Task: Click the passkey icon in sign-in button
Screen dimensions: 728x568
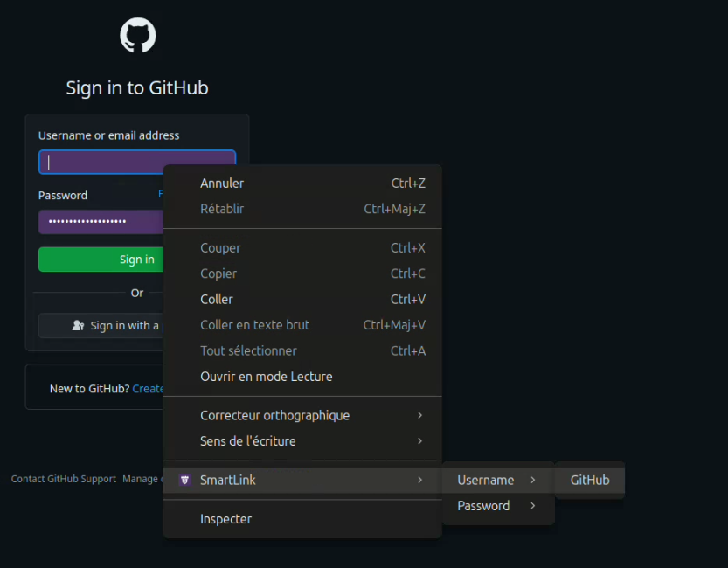Action: point(78,326)
